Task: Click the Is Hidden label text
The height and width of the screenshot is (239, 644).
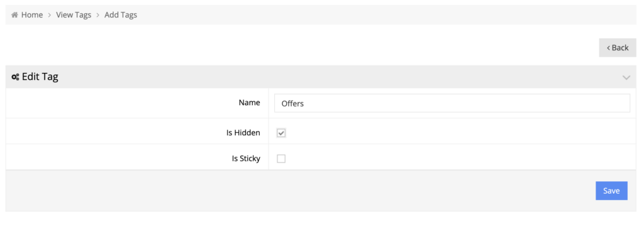Action: pyautogui.click(x=243, y=133)
